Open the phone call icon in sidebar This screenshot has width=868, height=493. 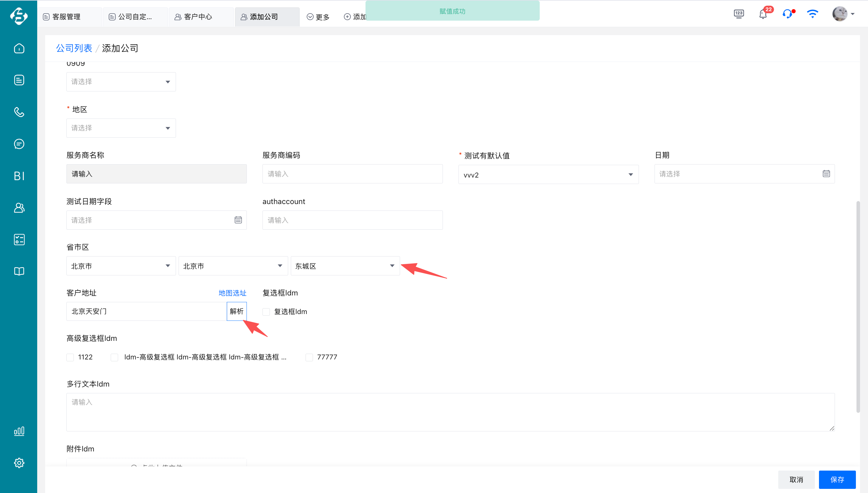pyautogui.click(x=19, y=112)
